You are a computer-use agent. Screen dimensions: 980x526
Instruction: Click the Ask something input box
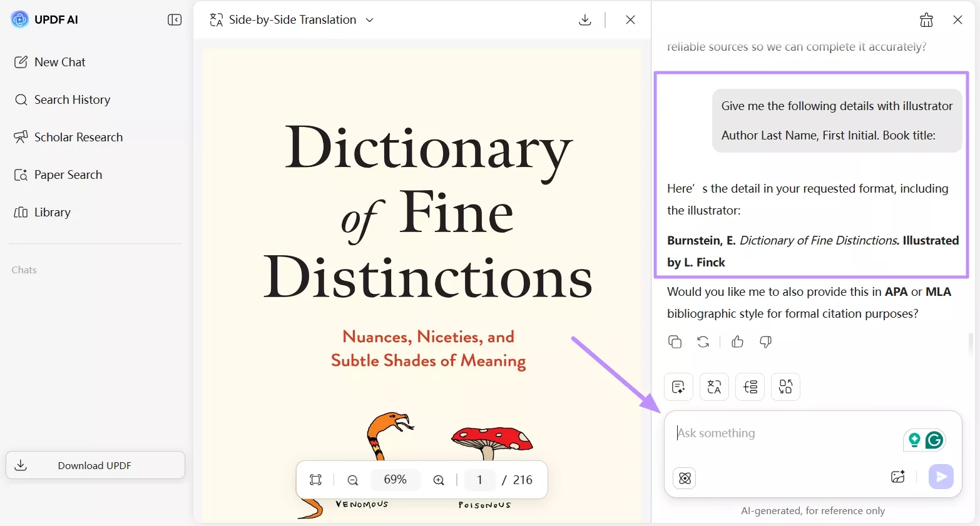[782, 433]
